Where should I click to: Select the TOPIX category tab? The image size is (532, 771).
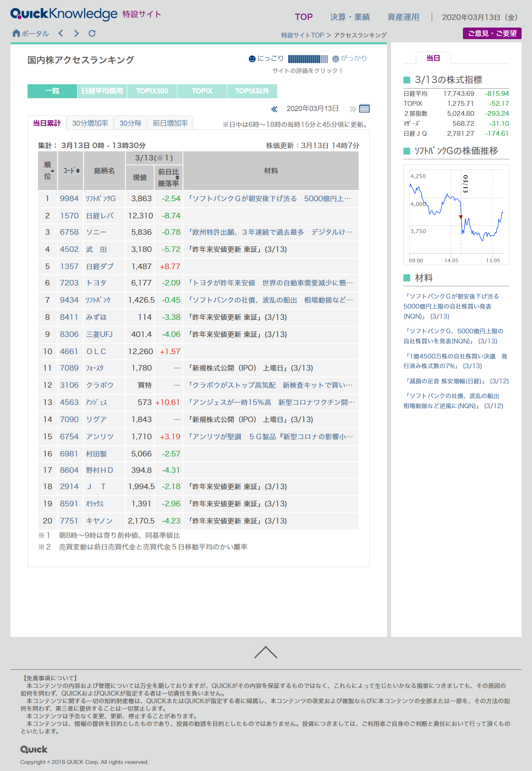point(202,91)
